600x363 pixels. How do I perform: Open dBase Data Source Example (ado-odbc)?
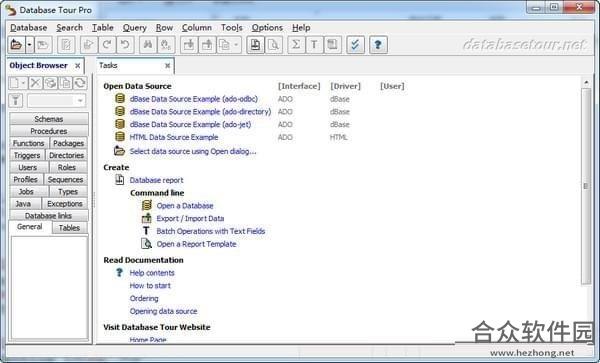click(x=194, y=99)
